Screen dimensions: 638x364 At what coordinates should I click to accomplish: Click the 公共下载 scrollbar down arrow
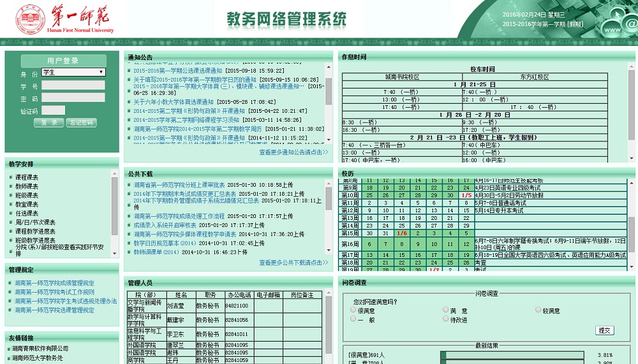click(329, 251)
